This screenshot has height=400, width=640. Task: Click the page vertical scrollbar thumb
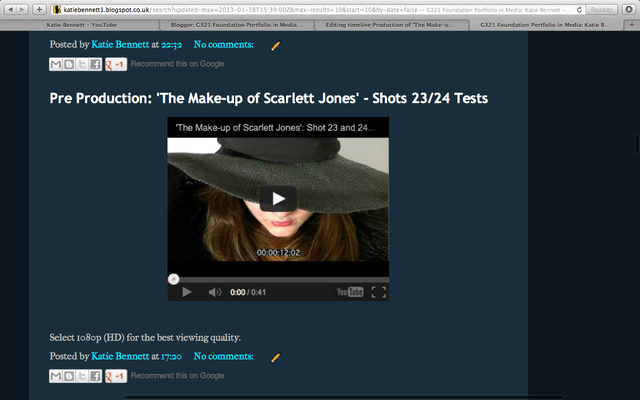tap(637, 144)
